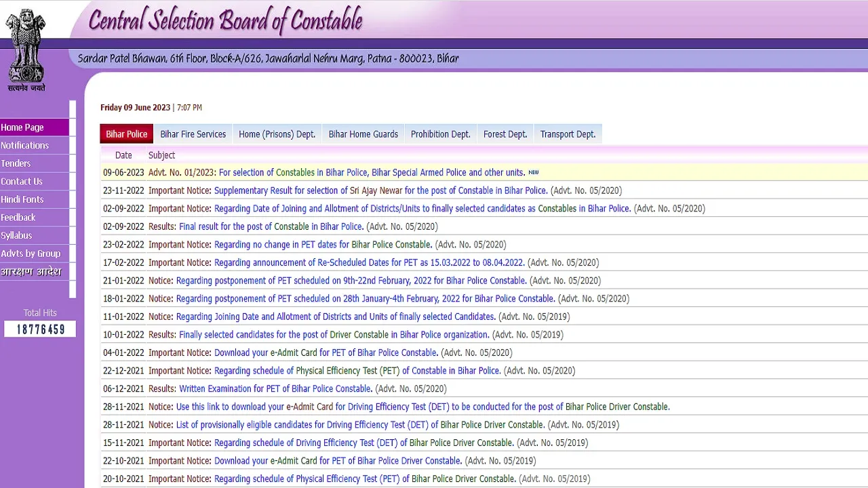Click the NEW badge beside Advt. No. 01/2023

(x=534, y=173)
